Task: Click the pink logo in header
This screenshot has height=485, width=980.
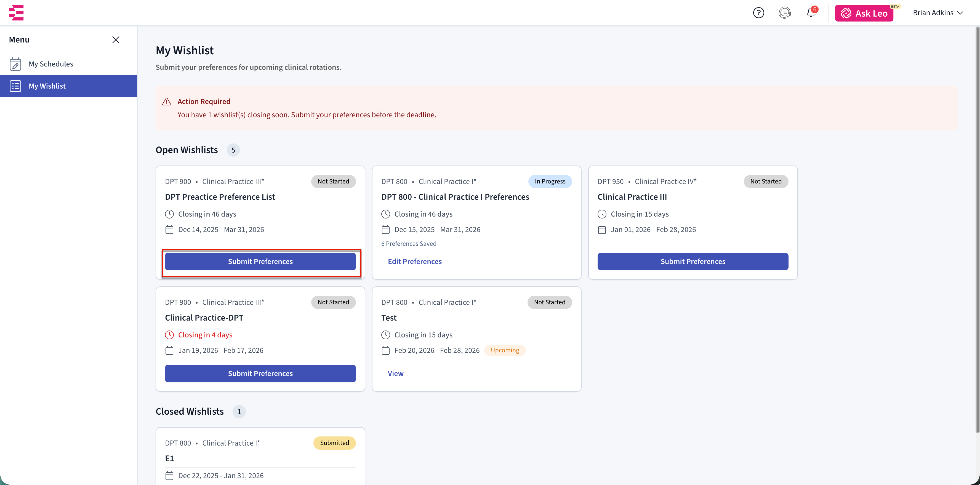Action: click(x=16, y=13)
